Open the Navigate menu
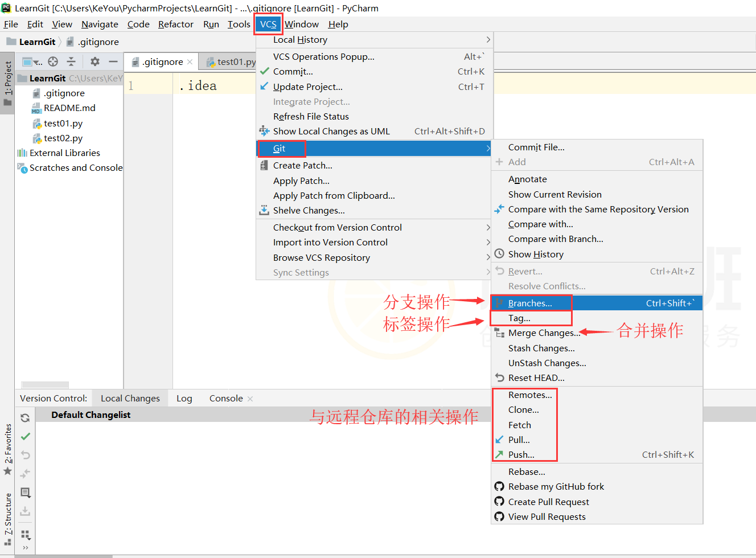 point(100,24)
